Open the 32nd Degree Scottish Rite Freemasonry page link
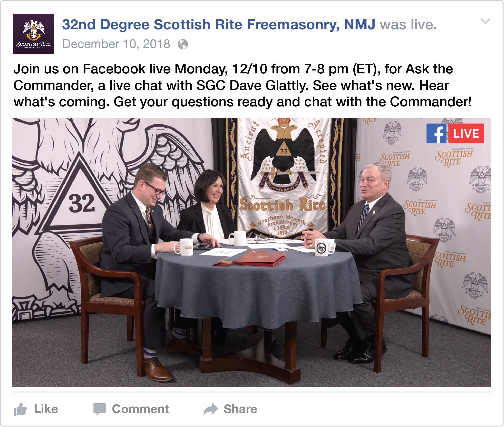Viewport: 504px width, 427px height. coord(219,25)
